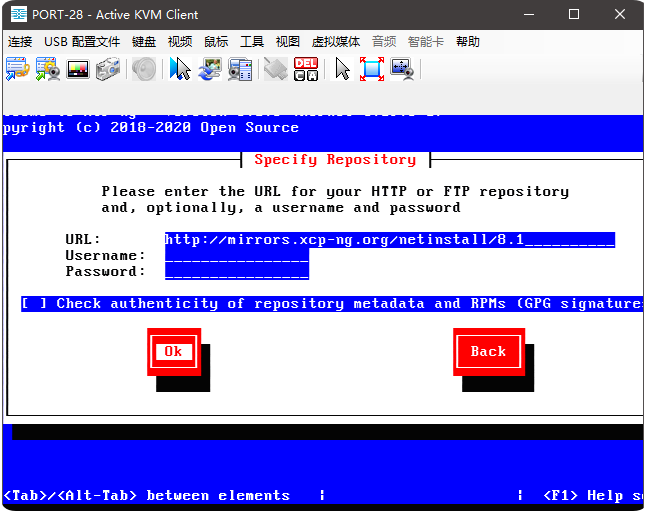Open the Connection Properties toolbar icon
The image size is (649, 511).
(18, 69)
